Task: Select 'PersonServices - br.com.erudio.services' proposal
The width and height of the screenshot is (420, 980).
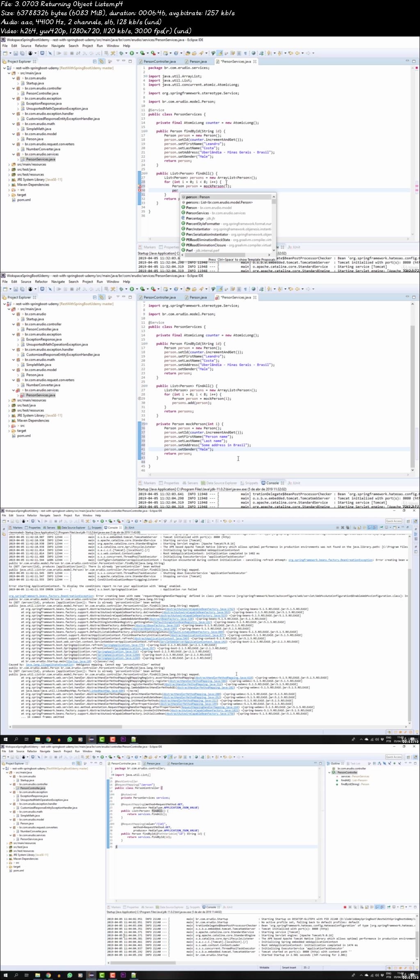Action: [x=226, y=213]
